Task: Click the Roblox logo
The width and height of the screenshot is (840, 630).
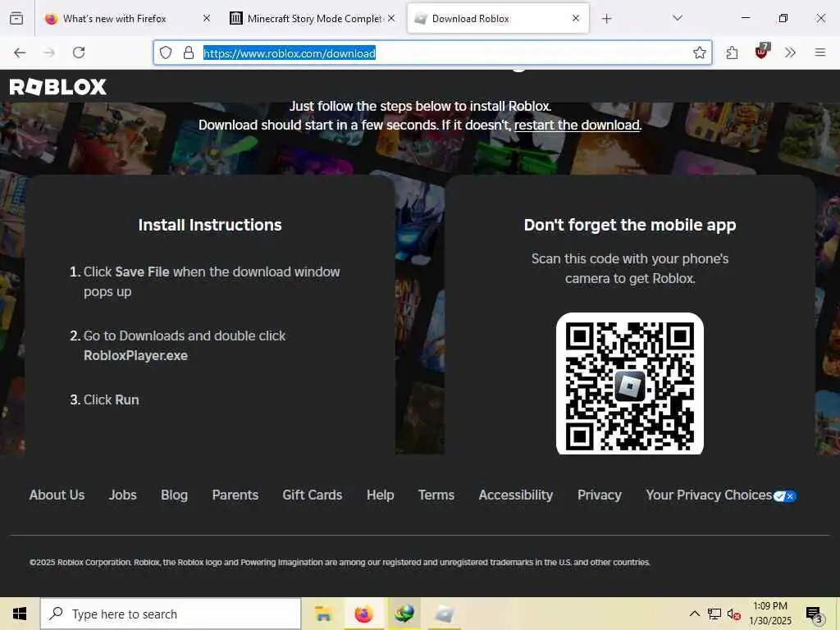Action: click(58, 87)
